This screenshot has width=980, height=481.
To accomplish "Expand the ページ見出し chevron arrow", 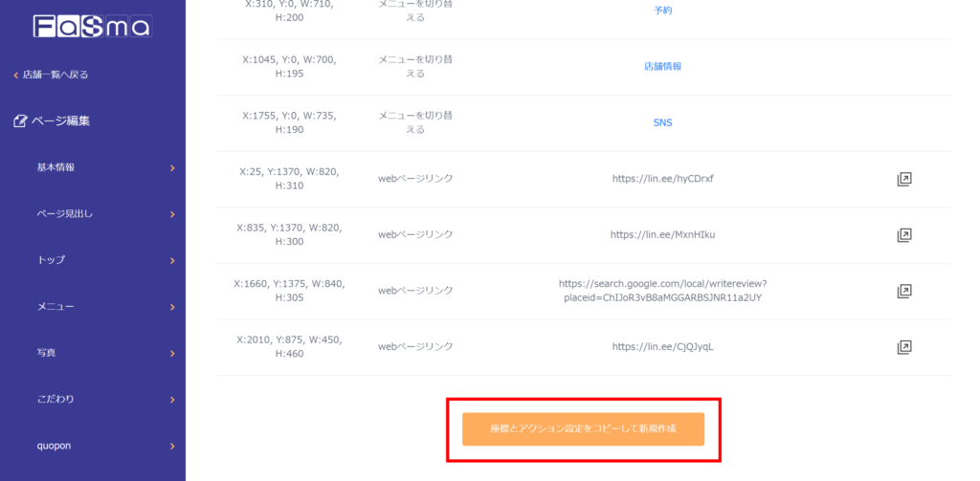I will [172, 214].
